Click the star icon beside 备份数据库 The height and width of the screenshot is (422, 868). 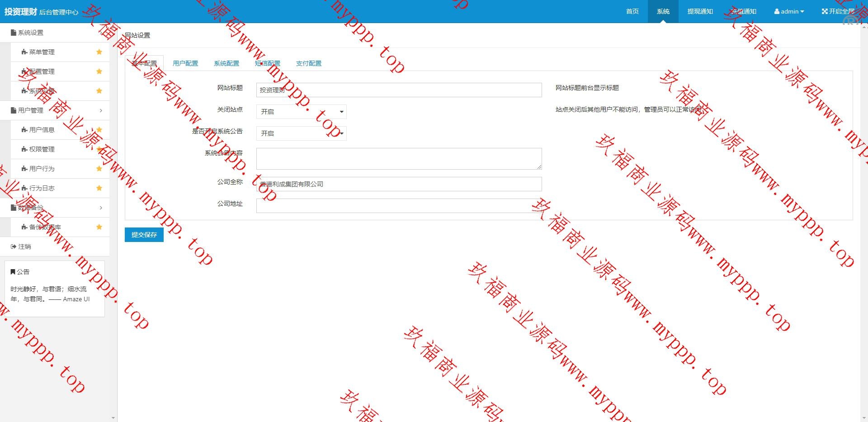(x=99, y=227)
